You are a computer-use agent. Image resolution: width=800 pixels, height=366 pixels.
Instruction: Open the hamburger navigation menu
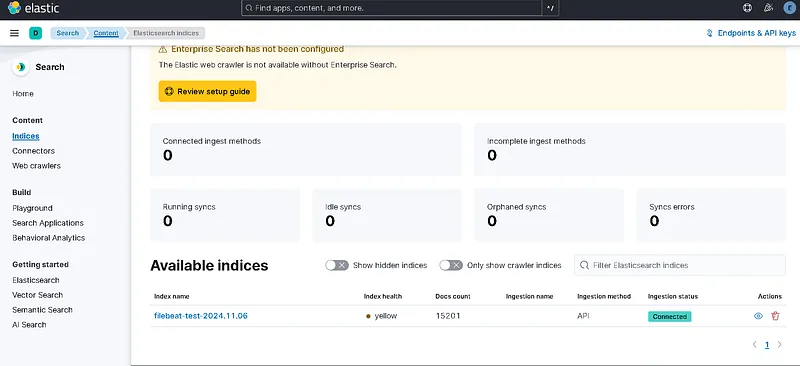point(14,33)
